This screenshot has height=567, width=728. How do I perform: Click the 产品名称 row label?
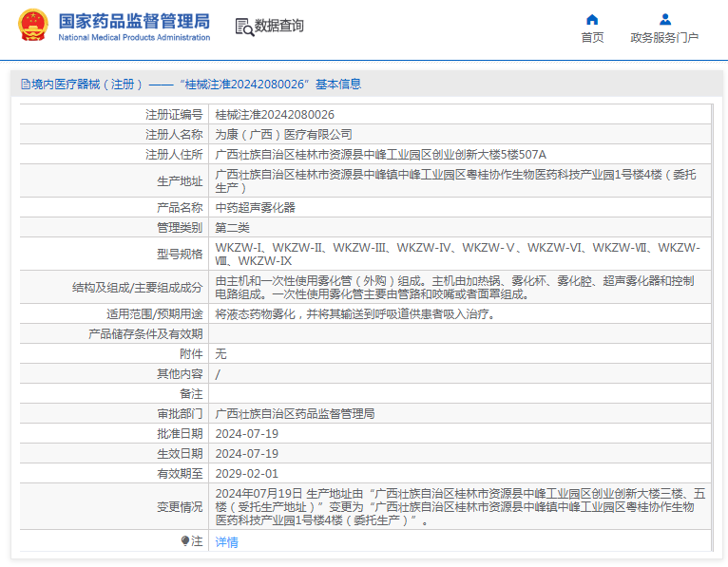(x=180, y=207)
